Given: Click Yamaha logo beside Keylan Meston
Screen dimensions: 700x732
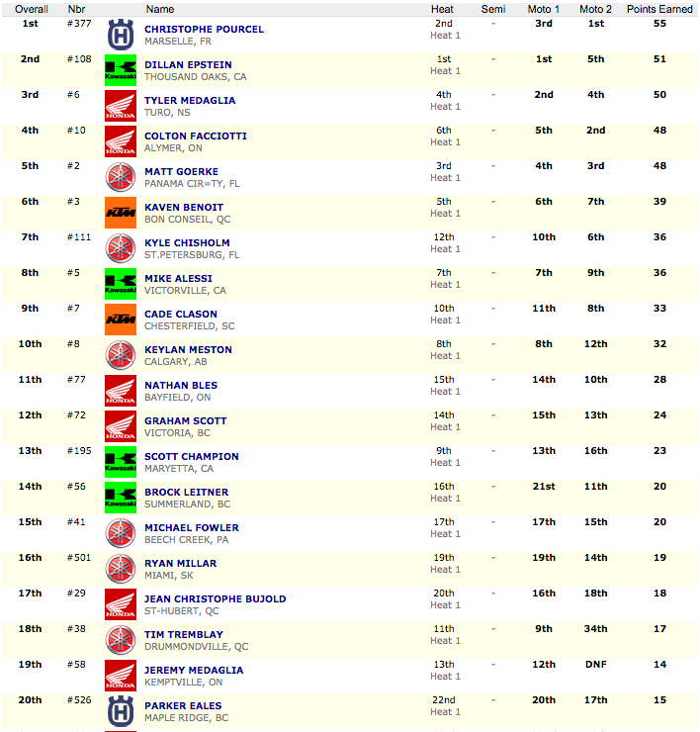Looking at the screenshot, I should coord(121,355).
